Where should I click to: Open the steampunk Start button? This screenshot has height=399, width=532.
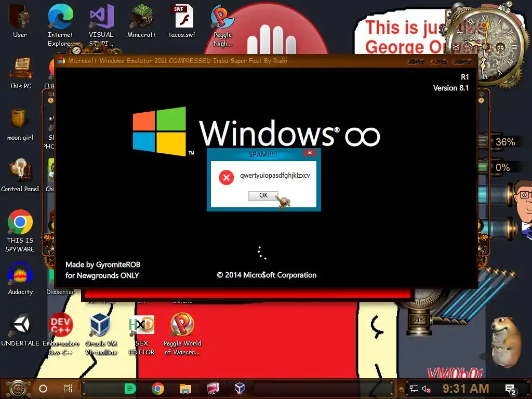coord(17,389)
